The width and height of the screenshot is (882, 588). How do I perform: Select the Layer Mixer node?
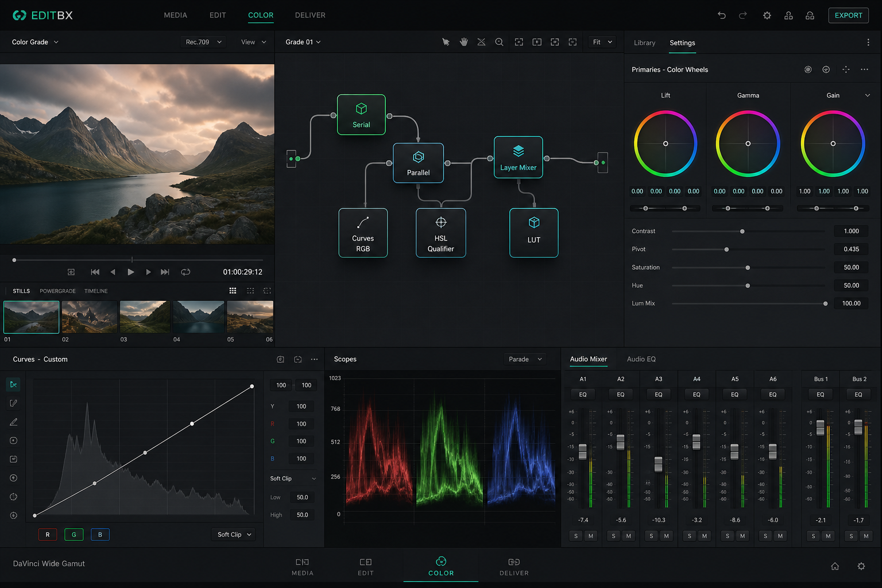click(x=518, y=157)
